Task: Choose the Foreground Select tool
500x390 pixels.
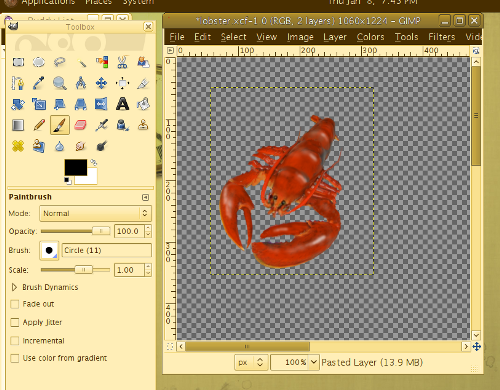Action: coord(143,62)
